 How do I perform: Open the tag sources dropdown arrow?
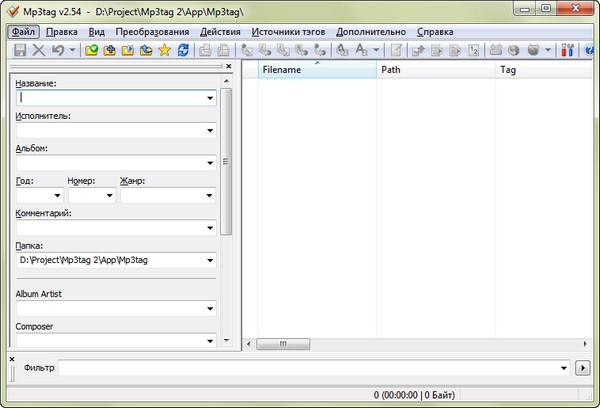(x=548, y=50)
